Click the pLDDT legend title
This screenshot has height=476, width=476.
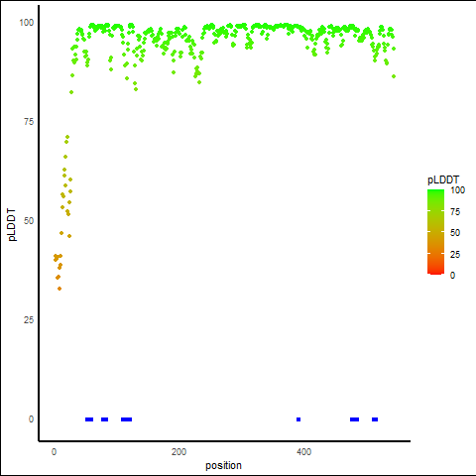[443, 179]
